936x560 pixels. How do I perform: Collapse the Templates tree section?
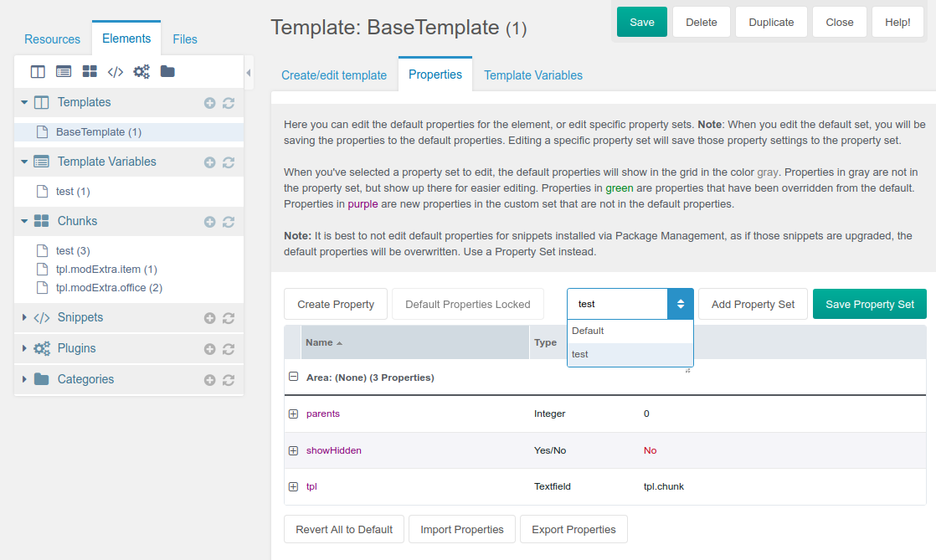click(24, 102)
